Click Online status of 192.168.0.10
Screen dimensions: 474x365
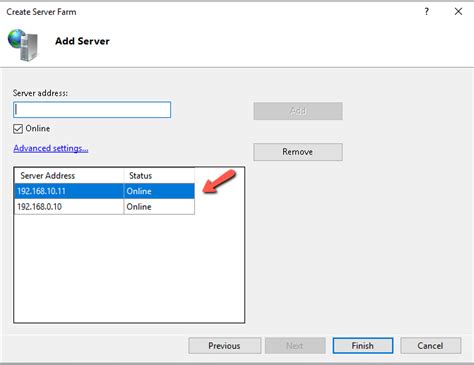coord(139,207)
